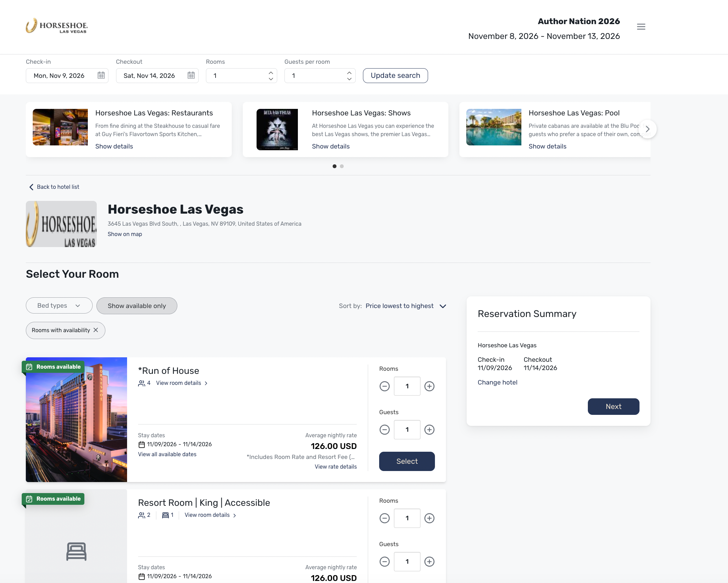Remove the Rooms with availability filter chip
The width and height of the screenshot is (728, 583).
pos(96,330)
